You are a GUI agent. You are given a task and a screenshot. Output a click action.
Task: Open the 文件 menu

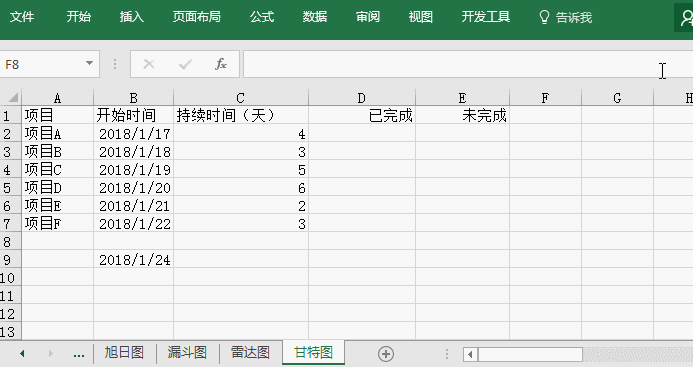point(22,17)
